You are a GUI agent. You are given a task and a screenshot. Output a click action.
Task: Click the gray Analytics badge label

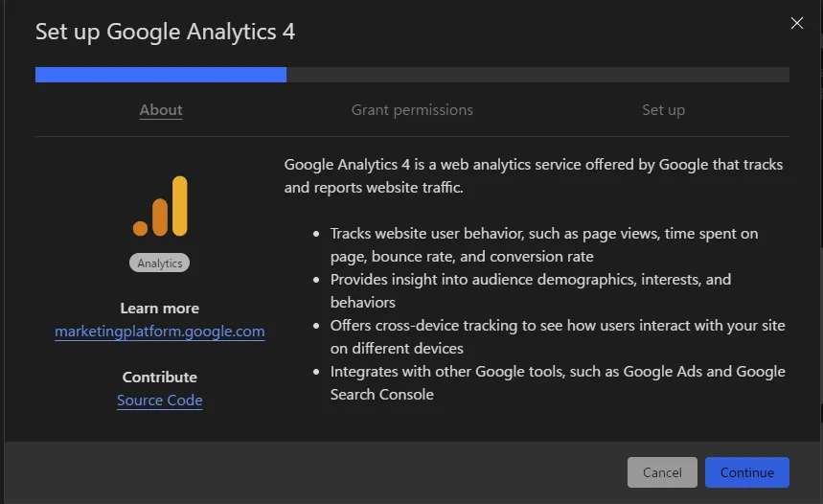(x=160, y=263)
